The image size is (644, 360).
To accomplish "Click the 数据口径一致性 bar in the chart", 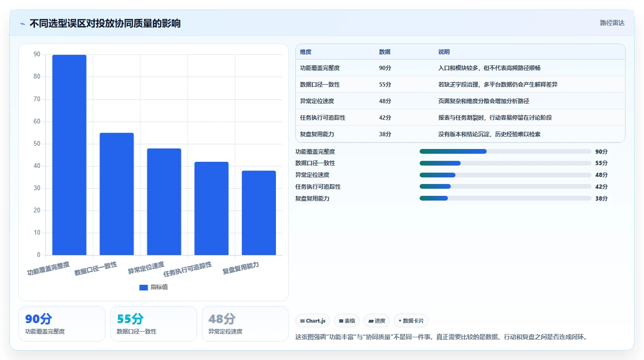I will (x=117, y=194).
